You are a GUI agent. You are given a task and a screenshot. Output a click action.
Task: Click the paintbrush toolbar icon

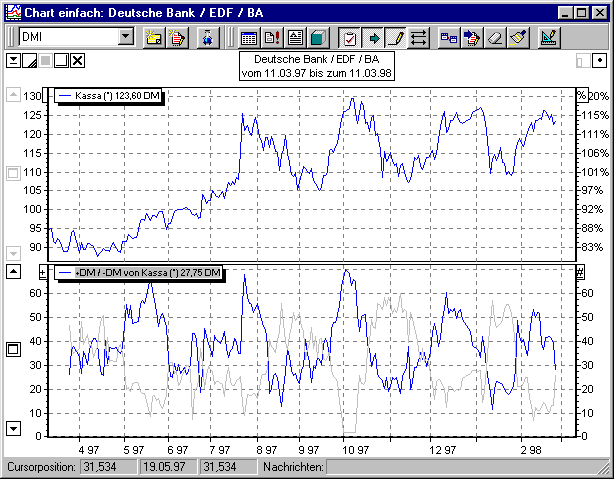pyautogui.click(x=516, y=38)
